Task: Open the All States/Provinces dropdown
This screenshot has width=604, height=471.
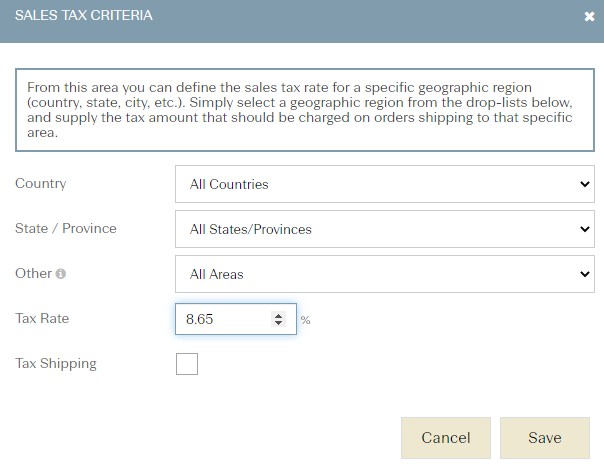Action: [384, 229]
